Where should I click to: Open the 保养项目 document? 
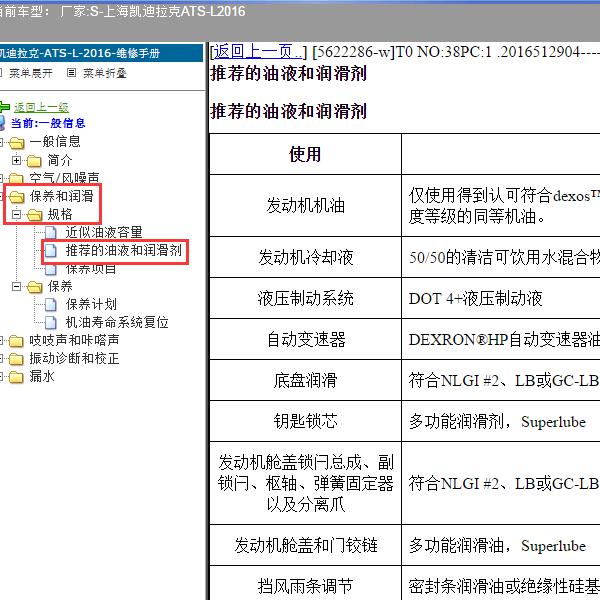pos(91,269)
